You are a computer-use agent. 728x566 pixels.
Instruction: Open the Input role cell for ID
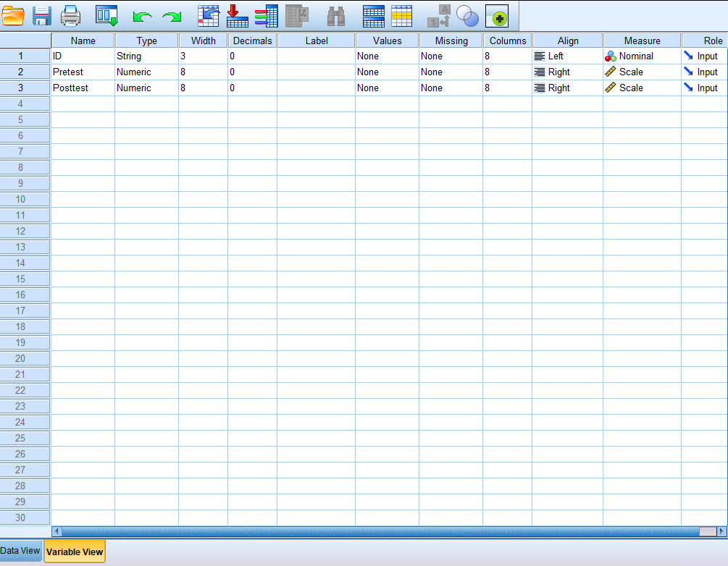click(x=705, y=56)
